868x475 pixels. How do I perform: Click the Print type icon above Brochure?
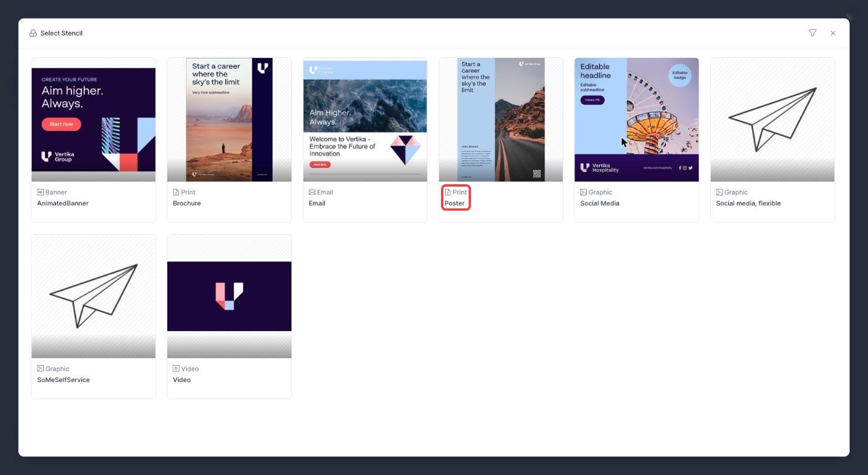coord(176,192)
